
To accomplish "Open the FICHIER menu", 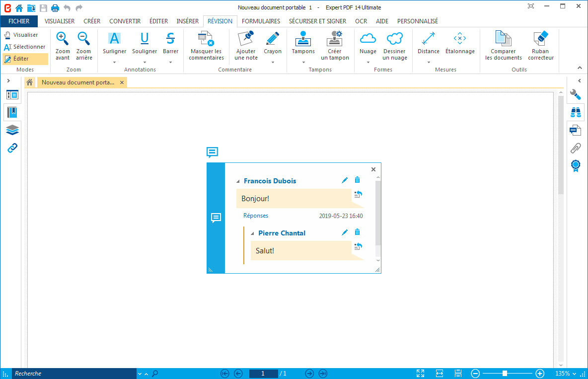I will coord(19,21).
